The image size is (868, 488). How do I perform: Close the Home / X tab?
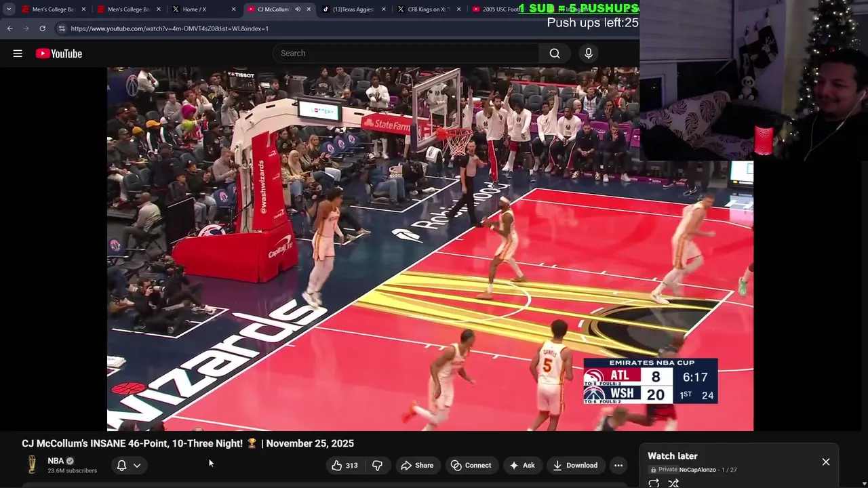click(234, 9)
